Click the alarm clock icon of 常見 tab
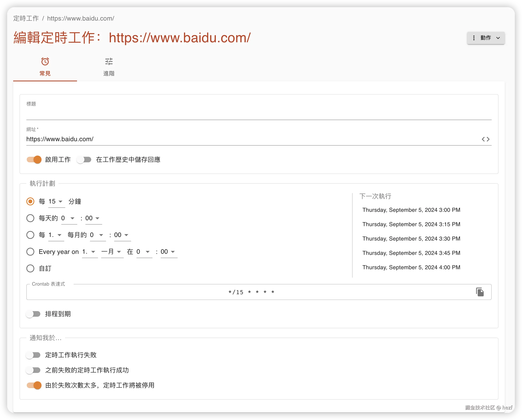 [x=45, y=61]
